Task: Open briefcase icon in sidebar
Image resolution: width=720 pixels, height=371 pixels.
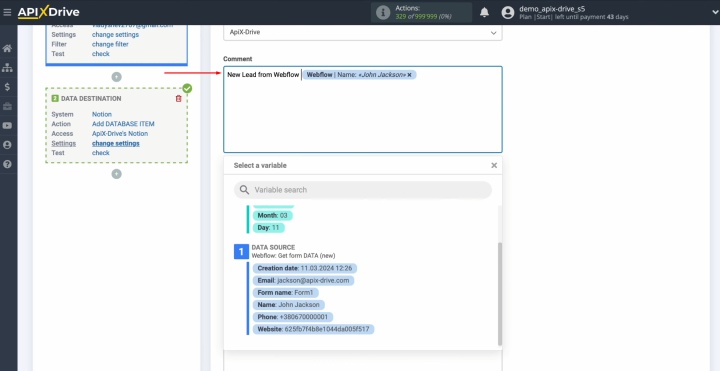Action: pyautogui.click(x=7, y=107)
